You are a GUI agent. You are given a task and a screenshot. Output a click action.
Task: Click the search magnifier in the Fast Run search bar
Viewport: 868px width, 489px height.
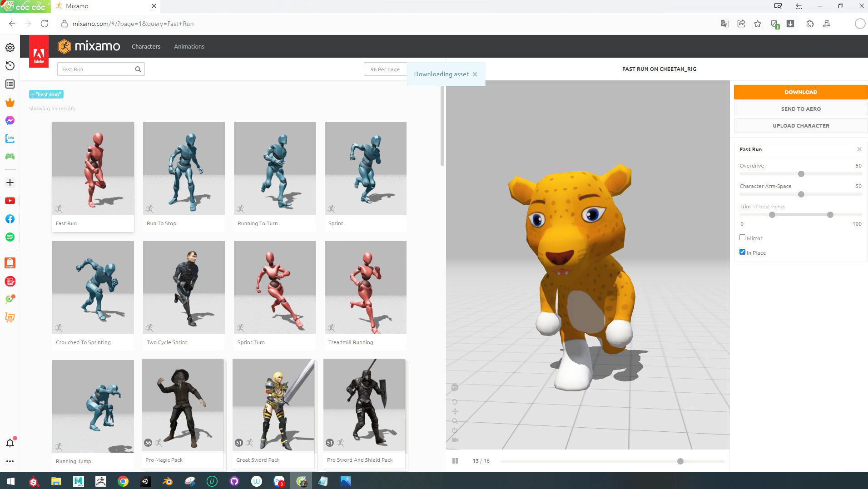pyautogui.click(x=138, y=69)
